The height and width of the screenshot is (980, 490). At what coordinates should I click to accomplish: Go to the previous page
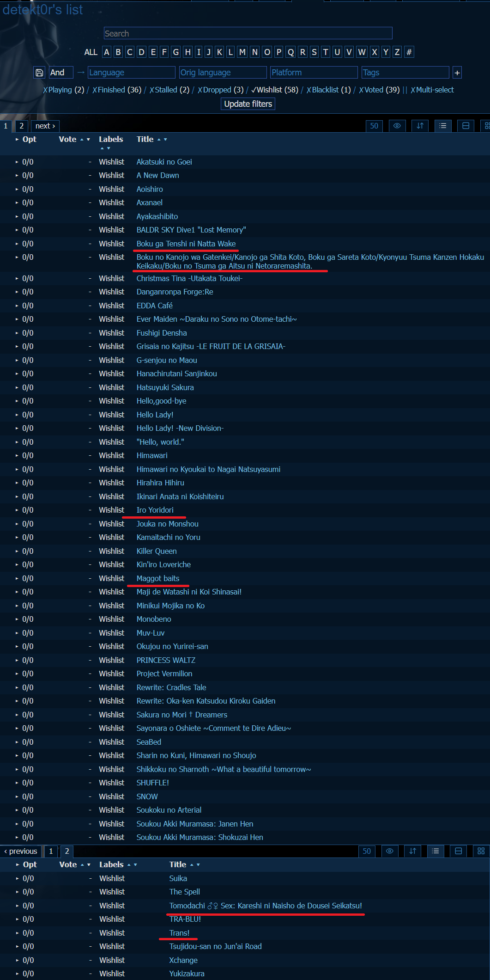click(21, 851)
